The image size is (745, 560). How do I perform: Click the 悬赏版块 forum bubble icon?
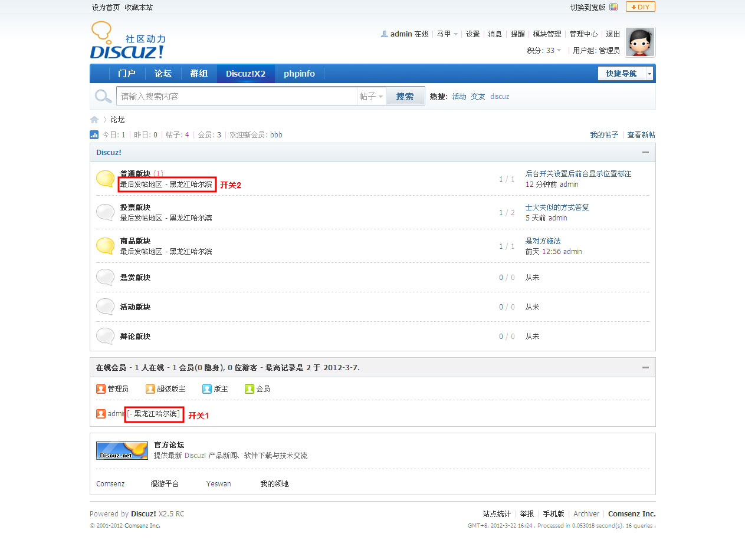[x=106, y=277]
